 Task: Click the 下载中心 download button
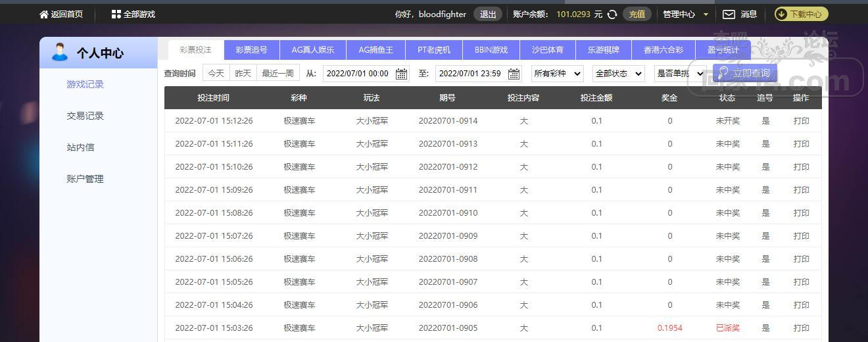[801, 14]
